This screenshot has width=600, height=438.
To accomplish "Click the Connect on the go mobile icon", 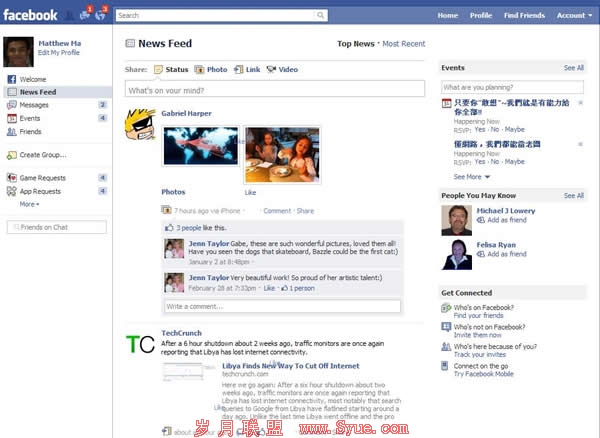I will coord(445,366).
